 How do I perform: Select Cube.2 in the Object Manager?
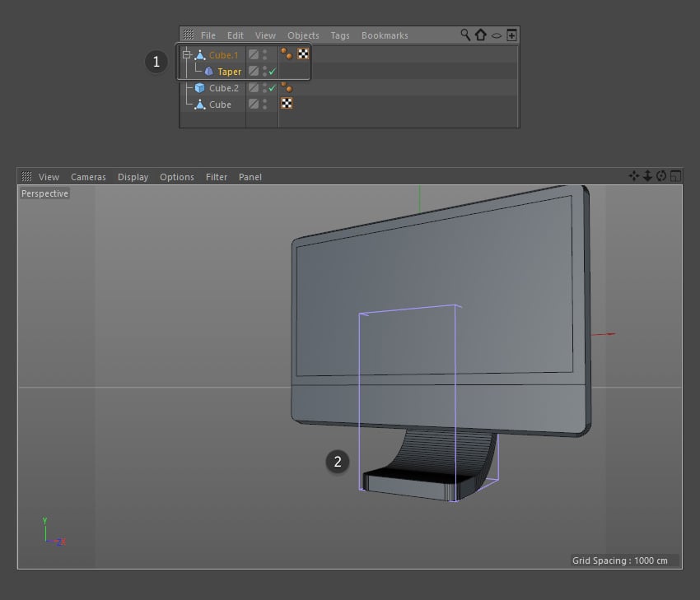pyautogui.click(x=222, y=88)
